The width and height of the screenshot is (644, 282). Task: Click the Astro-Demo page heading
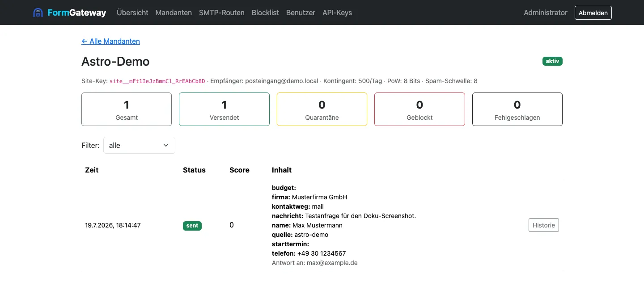115,61
